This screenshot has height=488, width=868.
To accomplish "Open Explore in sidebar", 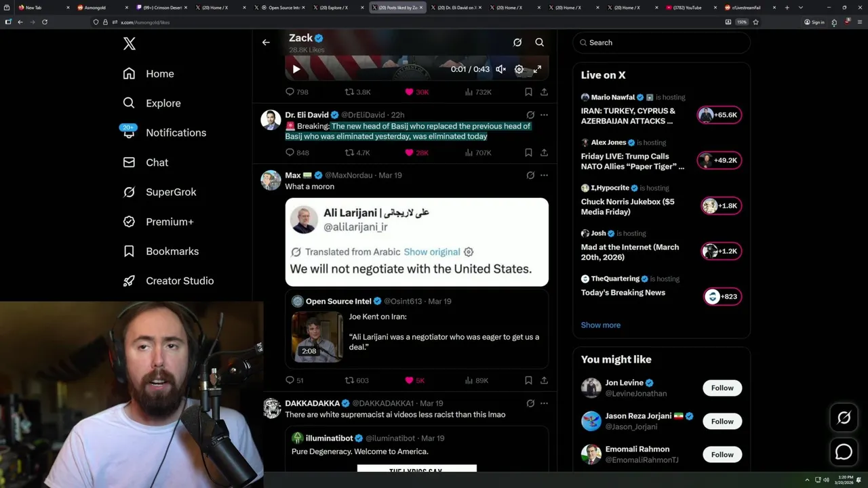I will point(152,103).
